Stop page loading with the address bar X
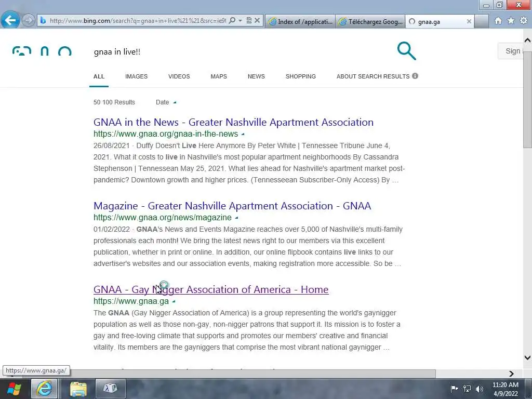Viewport: 532px width, 399px height. pyautogui.click(x=257, y=21)
